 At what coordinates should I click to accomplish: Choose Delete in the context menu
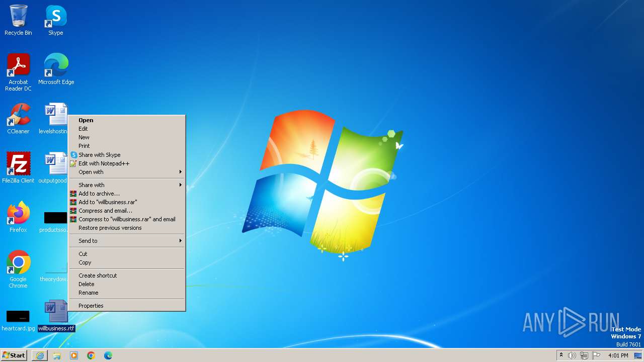tap(127, 284)
